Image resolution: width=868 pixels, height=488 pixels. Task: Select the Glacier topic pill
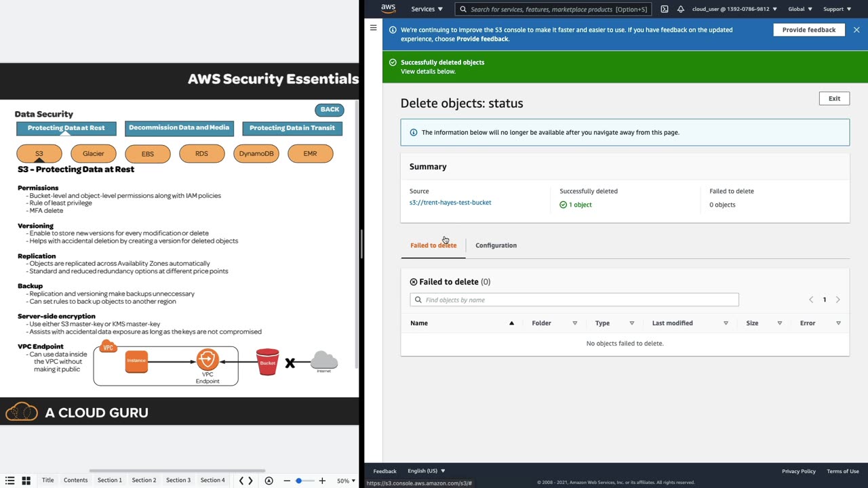point(94,154)
